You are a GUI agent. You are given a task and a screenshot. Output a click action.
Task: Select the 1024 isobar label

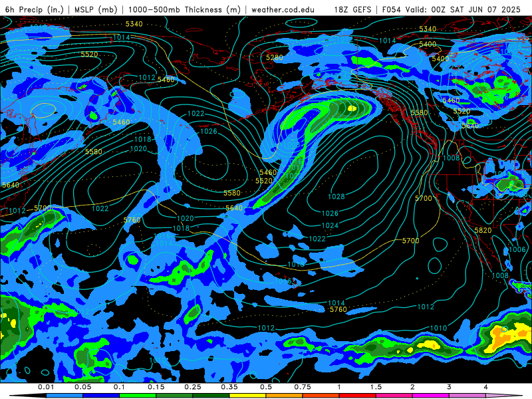[x=330, y=225]
